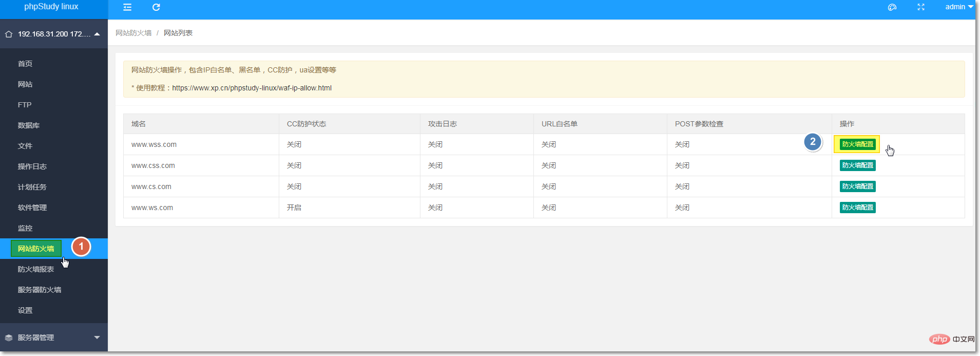Open 数据库 in the sidebar
The image size is (980, 356).
29,125
